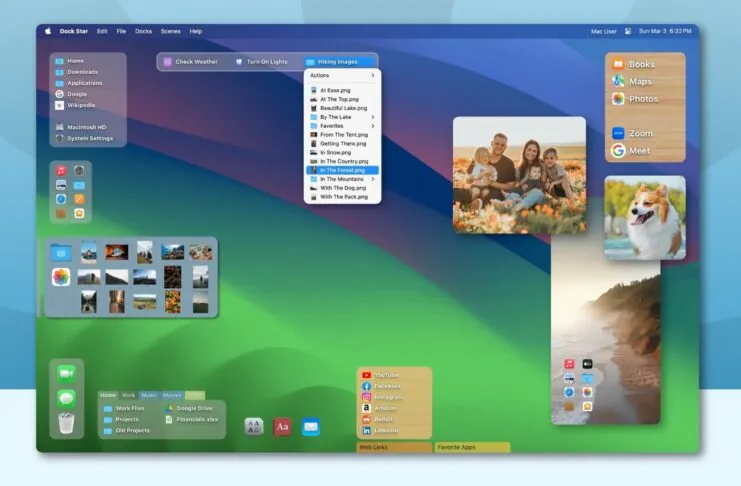Click the corgi dog photo thumbnail
This screenshot has height=486, width=741.
coord(645,217)
